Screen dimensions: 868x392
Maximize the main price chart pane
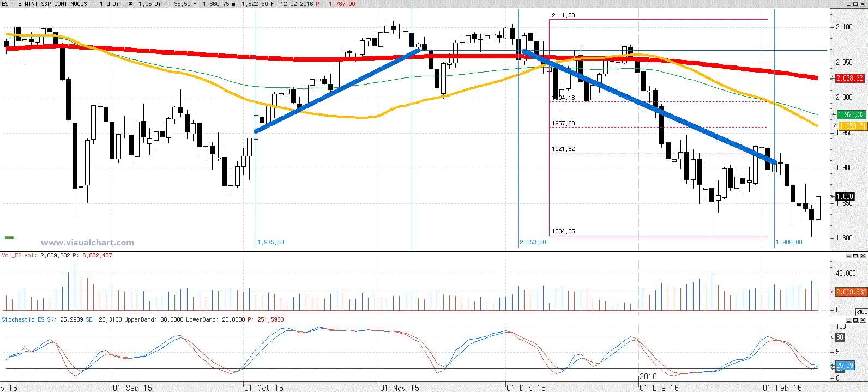click(855, 5)
